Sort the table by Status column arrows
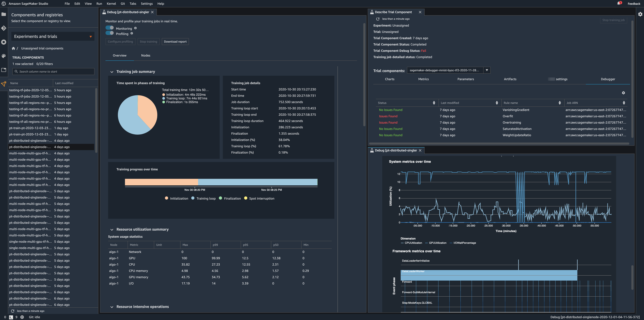 coord(434,103)
